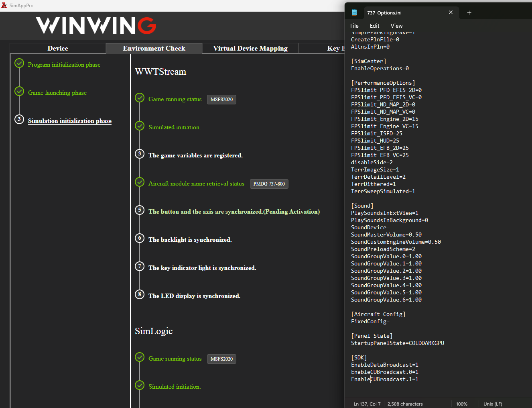Click 100% zoom level in Notepad status bar
The image size is (532, 408).
coord(462,404)
